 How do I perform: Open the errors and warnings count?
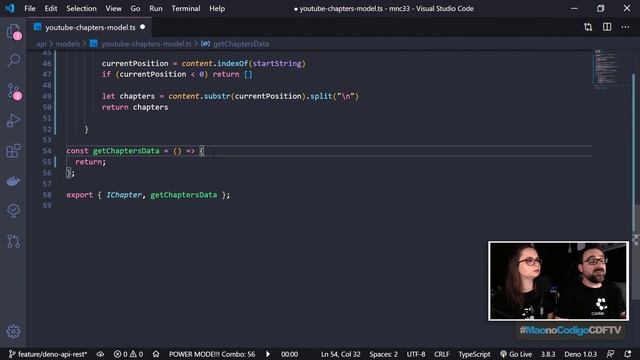pos(129,354)
